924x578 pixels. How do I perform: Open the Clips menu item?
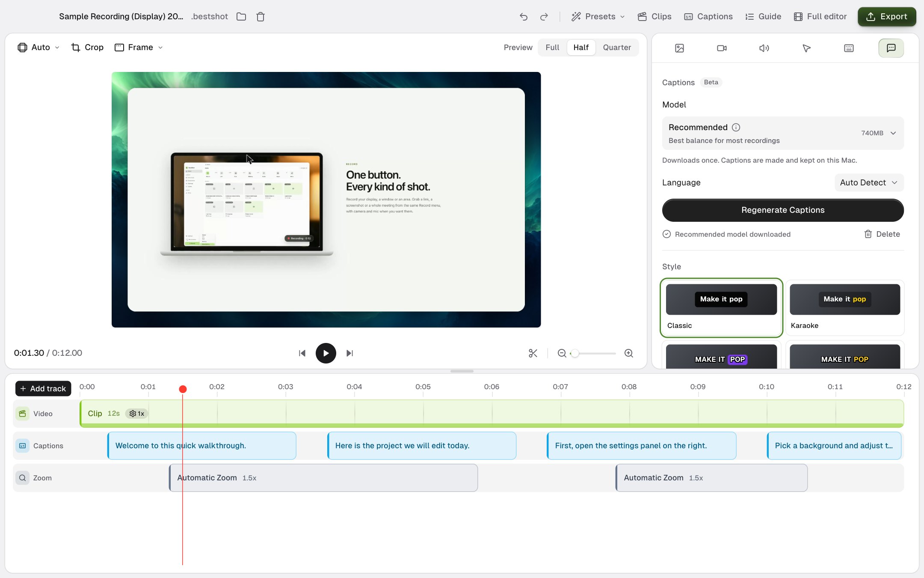tap(654, 17)
